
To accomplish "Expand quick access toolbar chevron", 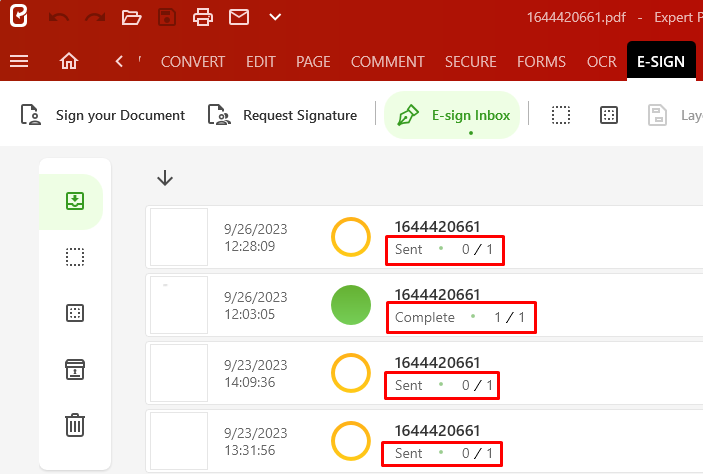I will 275,17.
